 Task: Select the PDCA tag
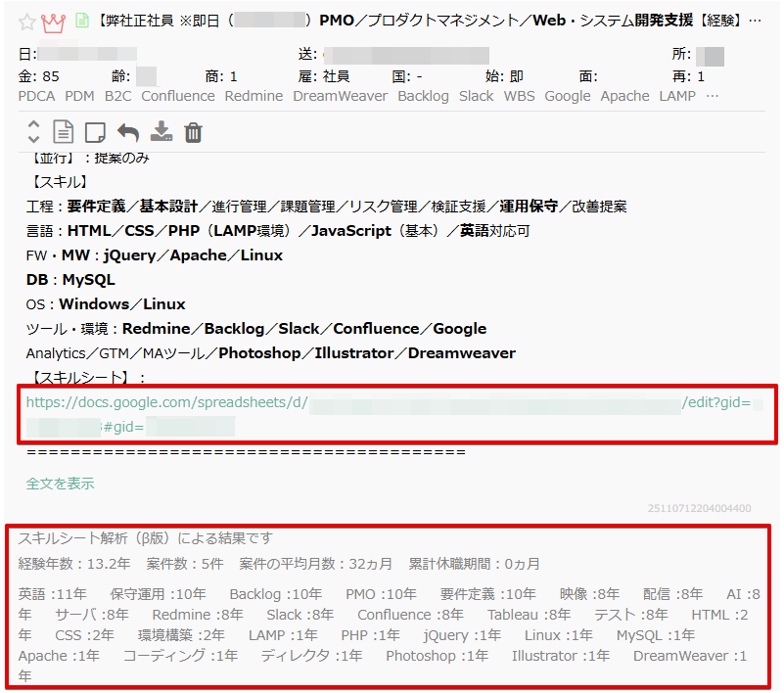pyautogui.click(x=37, y=96)
